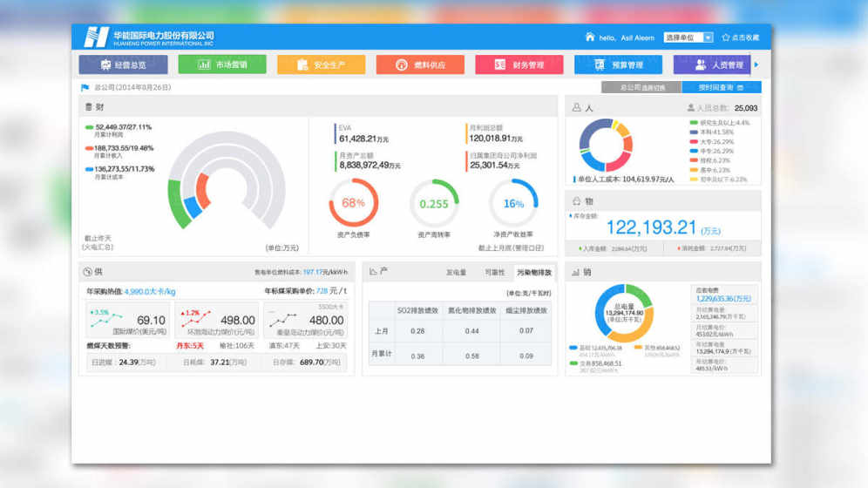This screenshot has height=488, width=868.
Task: Click the 物 materials panel icon
Action: click(x=576, y=201)
